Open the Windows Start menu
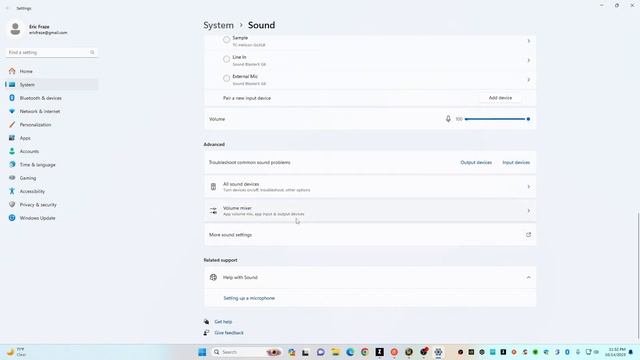 click(202, 352)
